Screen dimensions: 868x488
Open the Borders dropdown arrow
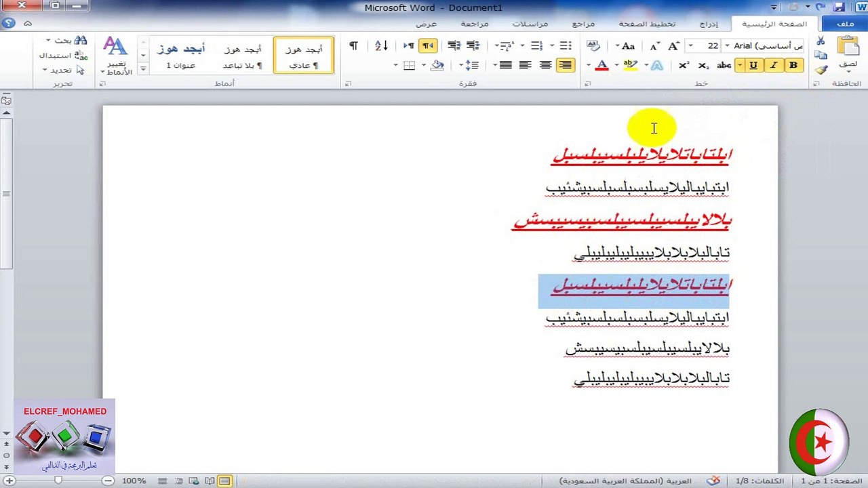coord(395,65)
